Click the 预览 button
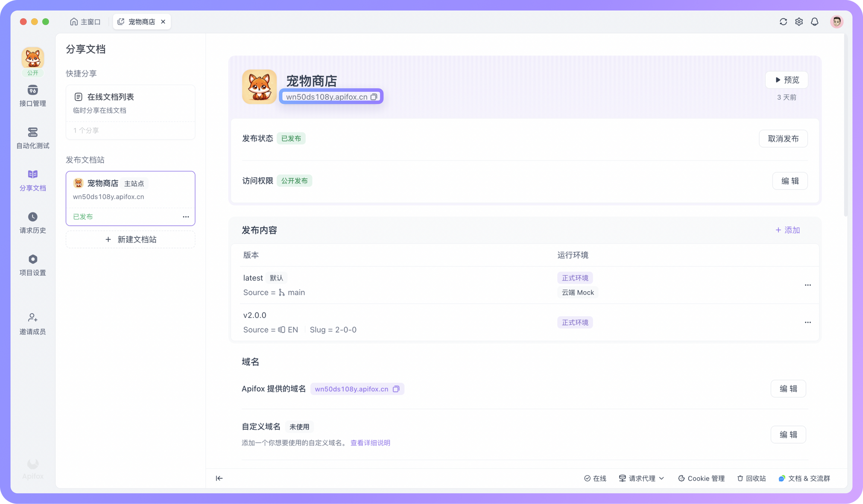The height and width of the screenshot is (504, 863). pyautogui.click(x=787, y=80)
